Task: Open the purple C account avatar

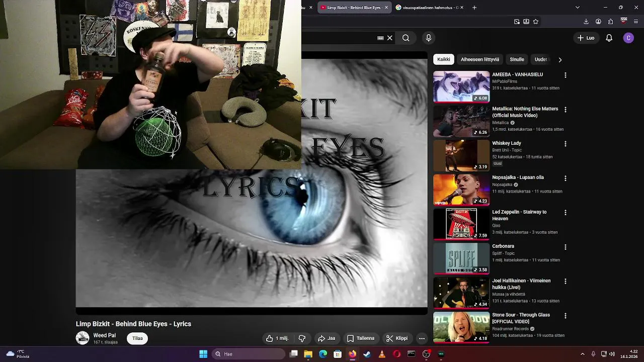Action: pyautogui.click(x=628, y=38)
